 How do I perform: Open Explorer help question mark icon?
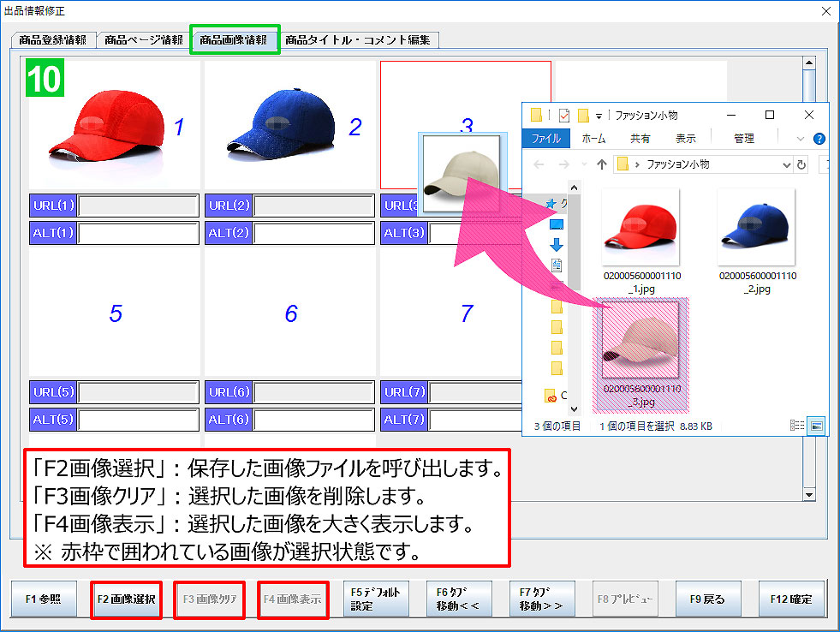click(819, 139)
